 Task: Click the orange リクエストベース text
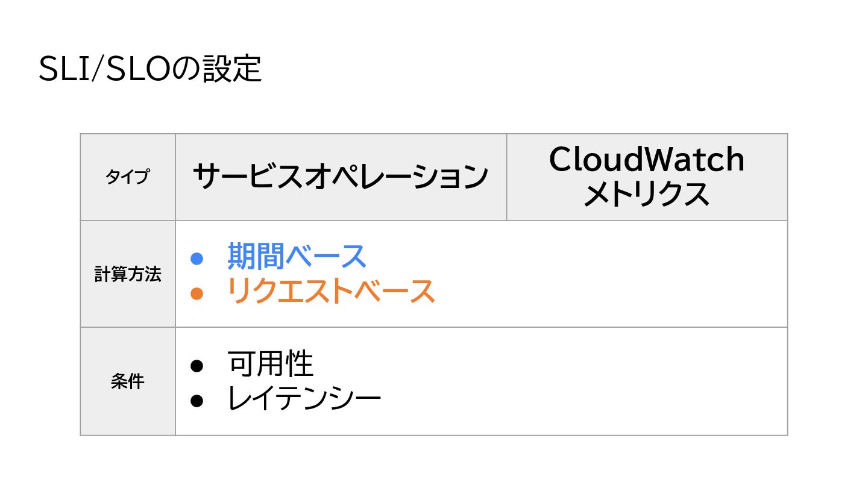pos(331,292)
